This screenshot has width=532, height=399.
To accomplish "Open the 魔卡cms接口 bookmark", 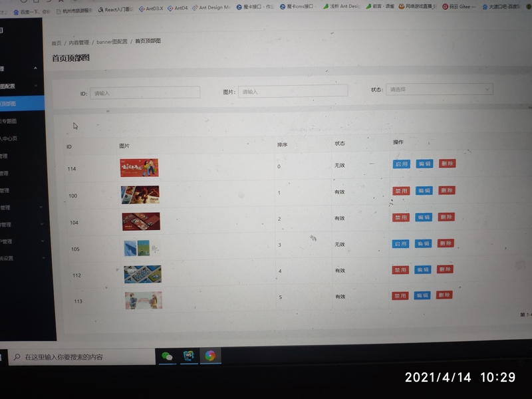I will pos(297,7).
